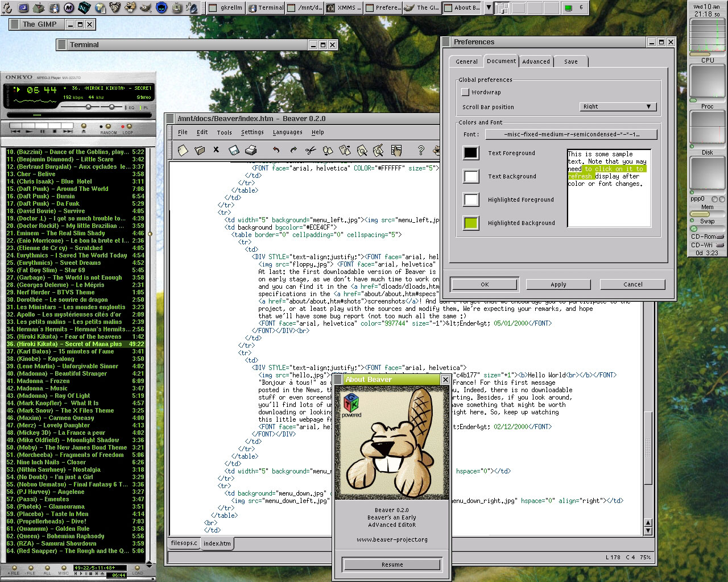The height and width of the screenshot is (582, 728).
Task: Click the Save floppy disk icon
Action: [x=234, y=151]
